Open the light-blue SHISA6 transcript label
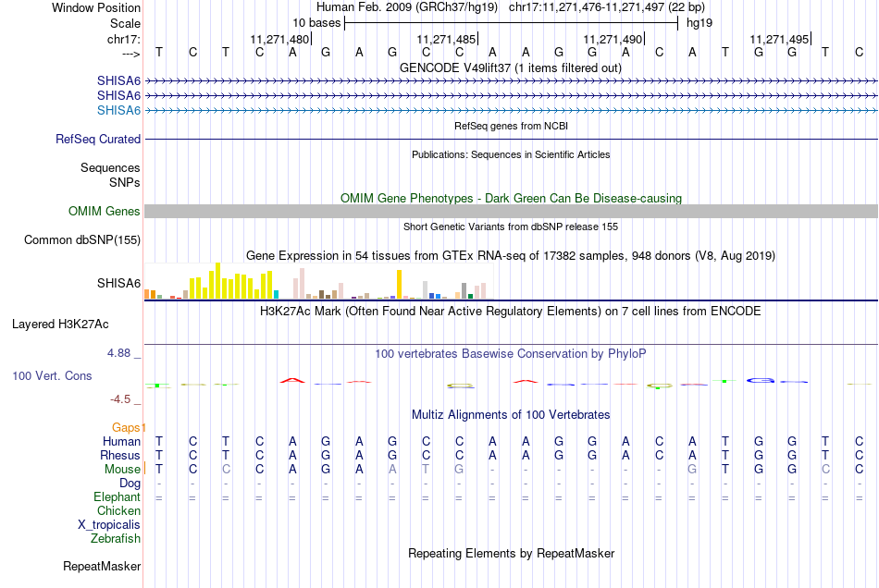 click(x=118, y=110)
